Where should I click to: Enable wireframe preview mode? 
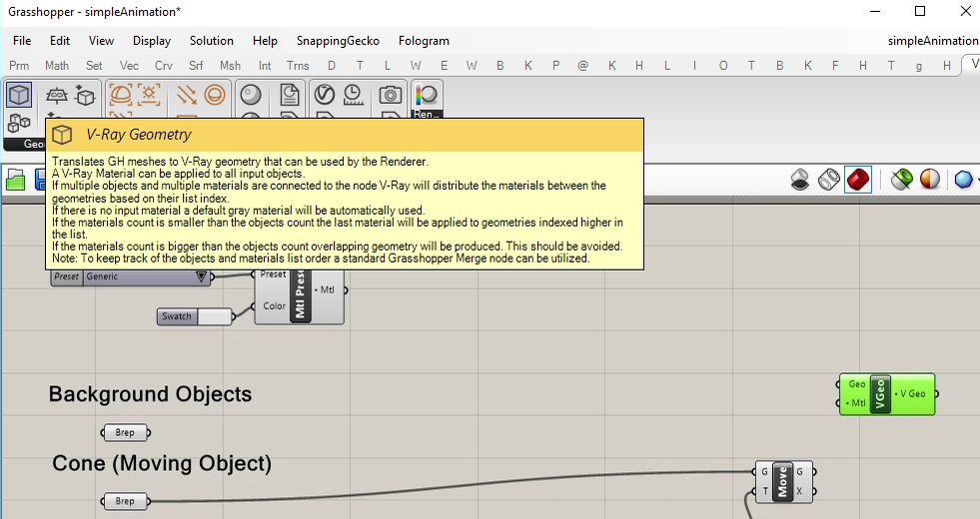829,180
